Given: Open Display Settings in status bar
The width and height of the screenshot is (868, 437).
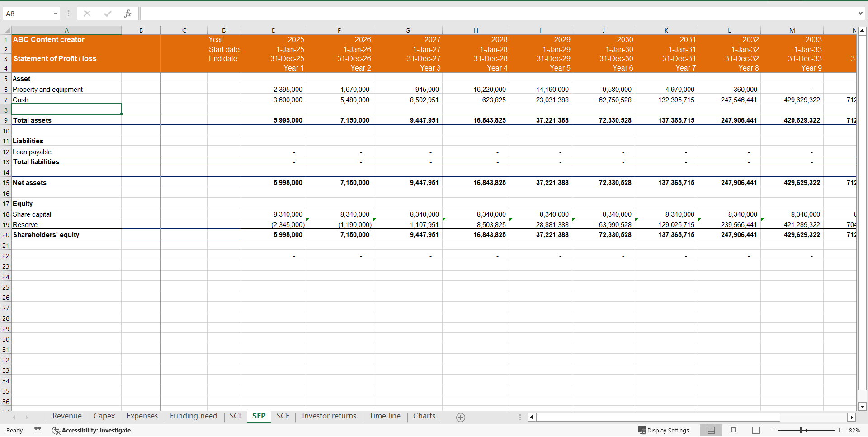Looking at the screenshot, I should [x=663, y=430].
